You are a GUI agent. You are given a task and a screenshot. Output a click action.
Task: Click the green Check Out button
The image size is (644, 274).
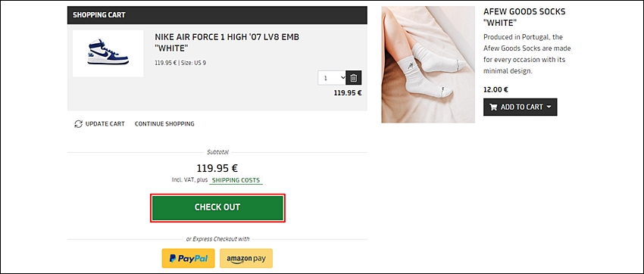point(217,207)
